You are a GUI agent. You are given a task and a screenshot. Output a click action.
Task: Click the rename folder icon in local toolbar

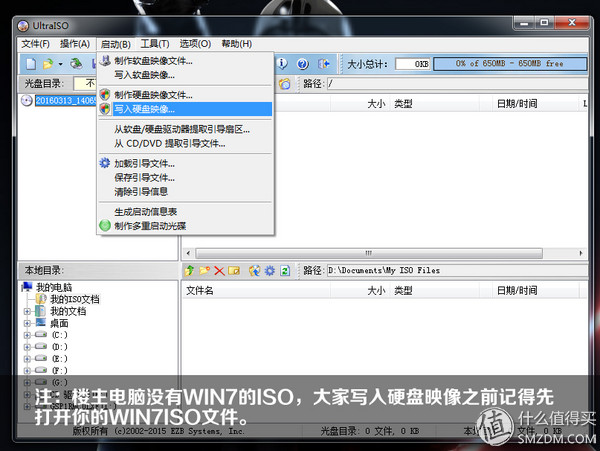[x=234, y=271]
